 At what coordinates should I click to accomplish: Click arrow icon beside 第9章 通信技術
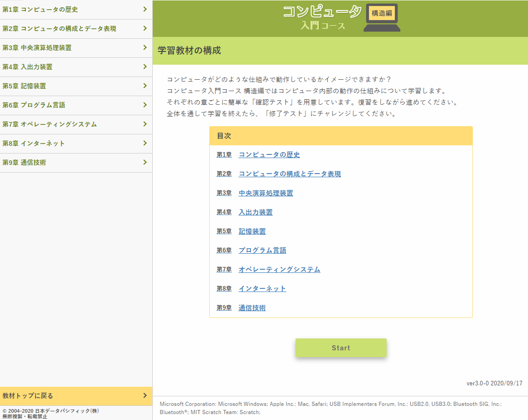click(x=145, y=162)
